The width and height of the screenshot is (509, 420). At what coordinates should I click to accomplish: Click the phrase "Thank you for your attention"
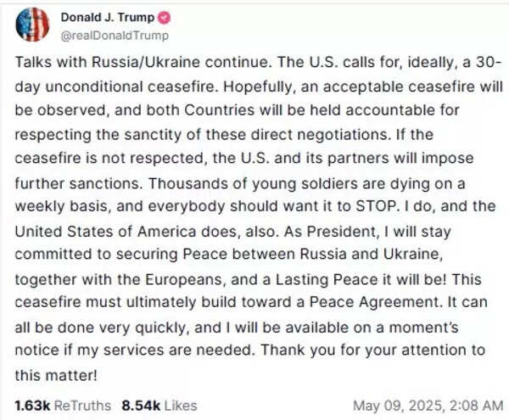pyautogui.click(x=366, y=350)
